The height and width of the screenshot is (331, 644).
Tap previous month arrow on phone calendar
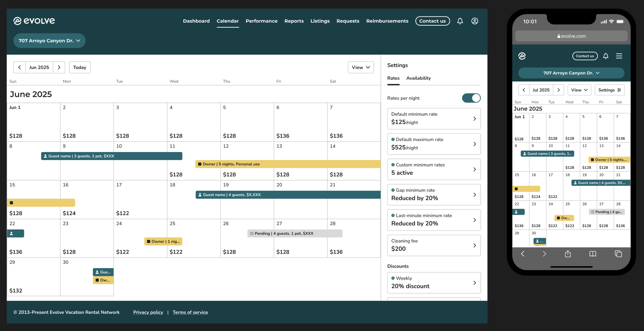pyautogui.click(x=524, y=90)
